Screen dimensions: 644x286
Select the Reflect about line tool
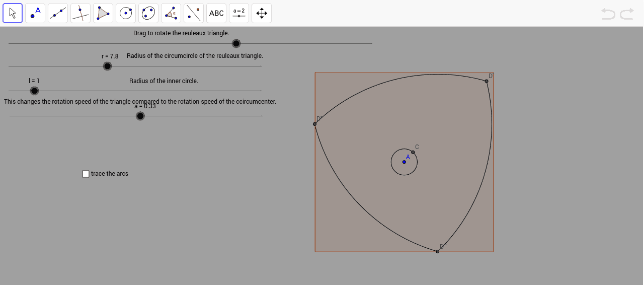(194, 13)
